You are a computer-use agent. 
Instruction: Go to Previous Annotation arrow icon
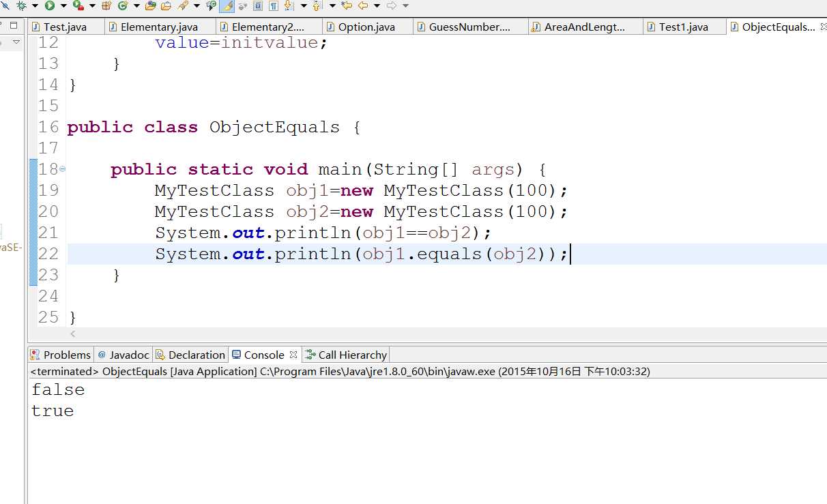317,5
